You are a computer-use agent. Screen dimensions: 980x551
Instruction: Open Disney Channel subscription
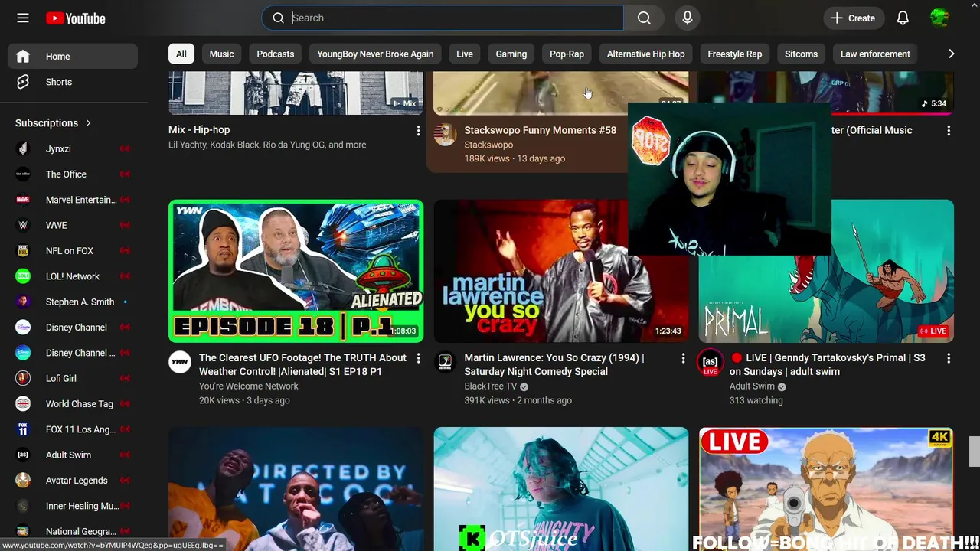(73, 327)
